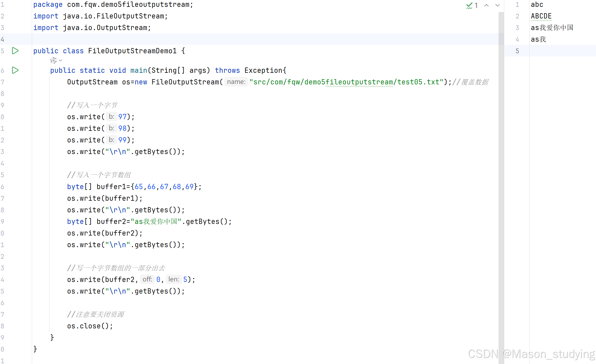The width and height of the screenshot is (596, 364).
Task: Expand the AI assistant chevron dropdown
Action: pos(61,60)
